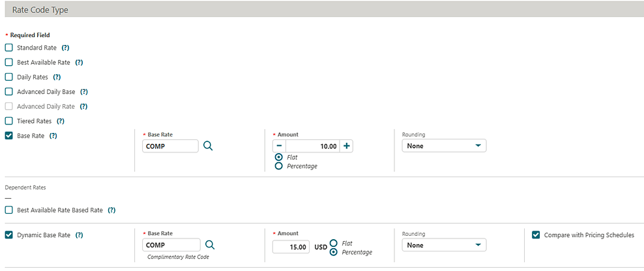644x271 pixels.
Task: Uncheck Compare with Pricing Schedules
Action: (536, 235)
